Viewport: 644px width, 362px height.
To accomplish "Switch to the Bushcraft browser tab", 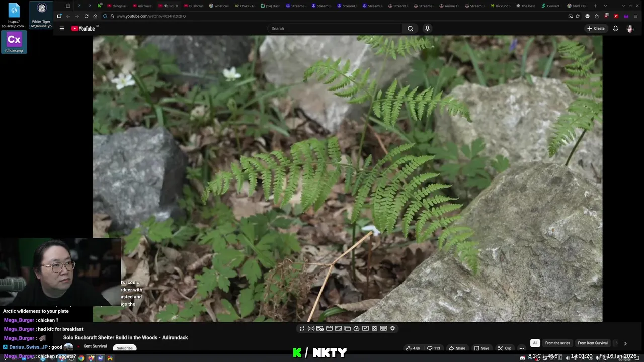I will (194, 6).
